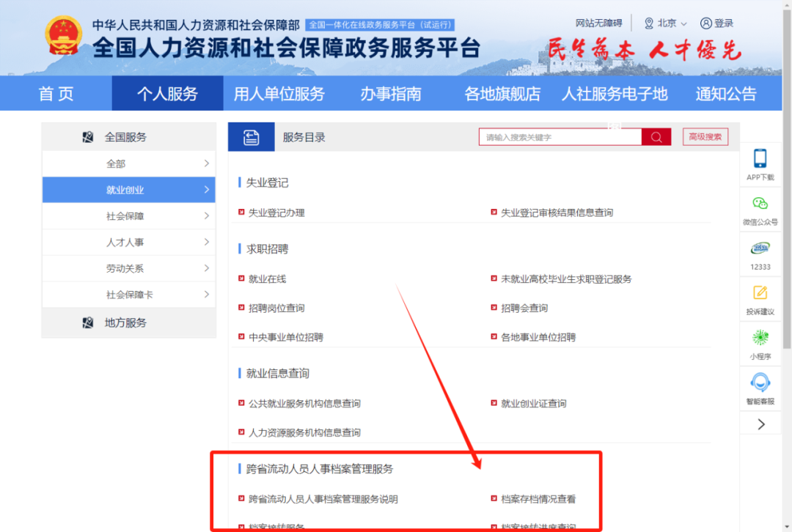Click the 高级搜索 advanced search button
Viewport: 792px width, 532px height.
[x=705, y=136]
